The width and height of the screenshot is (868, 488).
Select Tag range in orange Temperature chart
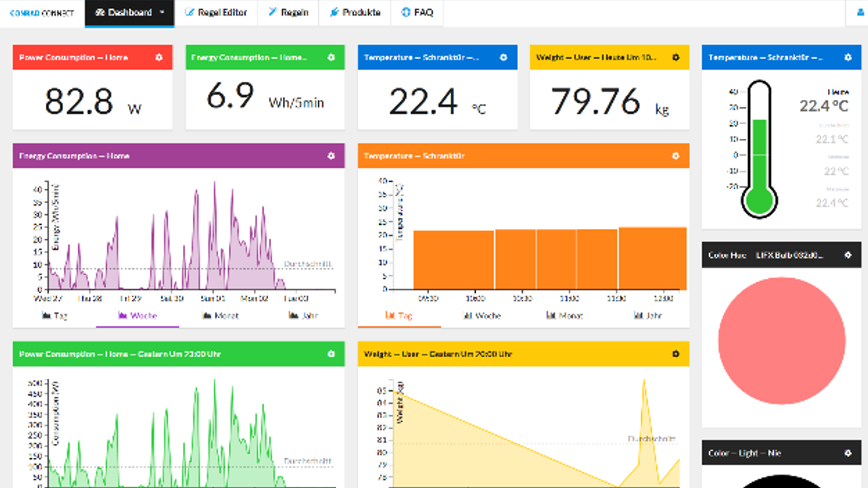tap(399, 316)
